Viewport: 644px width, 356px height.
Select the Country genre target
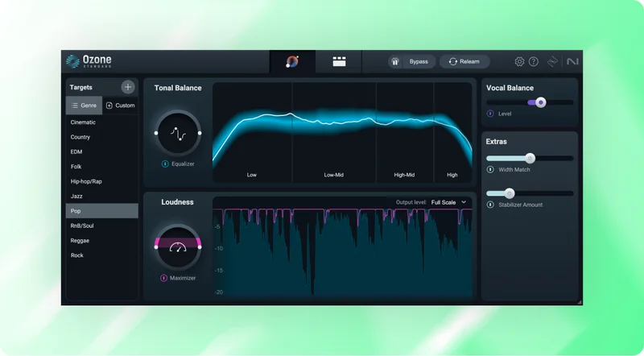[x=102, y=137]
